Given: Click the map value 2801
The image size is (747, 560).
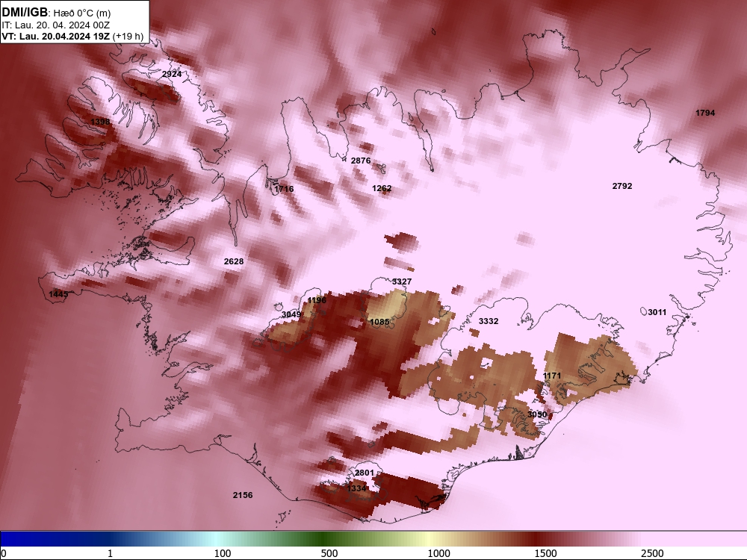Looking at the screenshot, I should point(365,473).
